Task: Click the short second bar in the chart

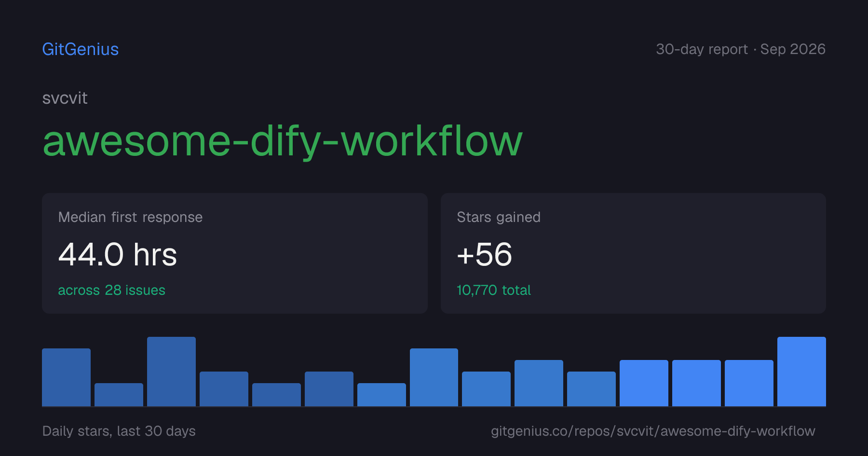Action: click(x=119, y=395)
